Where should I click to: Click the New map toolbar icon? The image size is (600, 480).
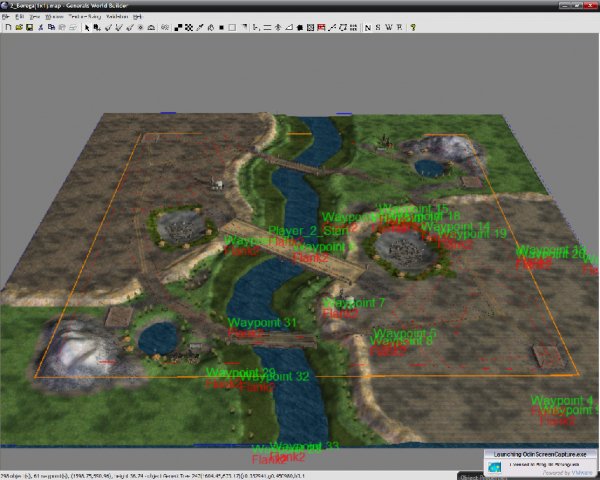point(7,27)
